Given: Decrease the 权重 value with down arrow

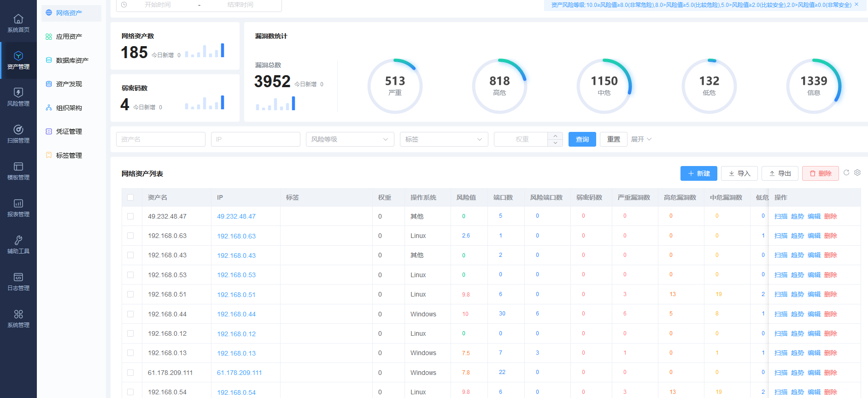Looking at the screenshot, I should [555, 143].
